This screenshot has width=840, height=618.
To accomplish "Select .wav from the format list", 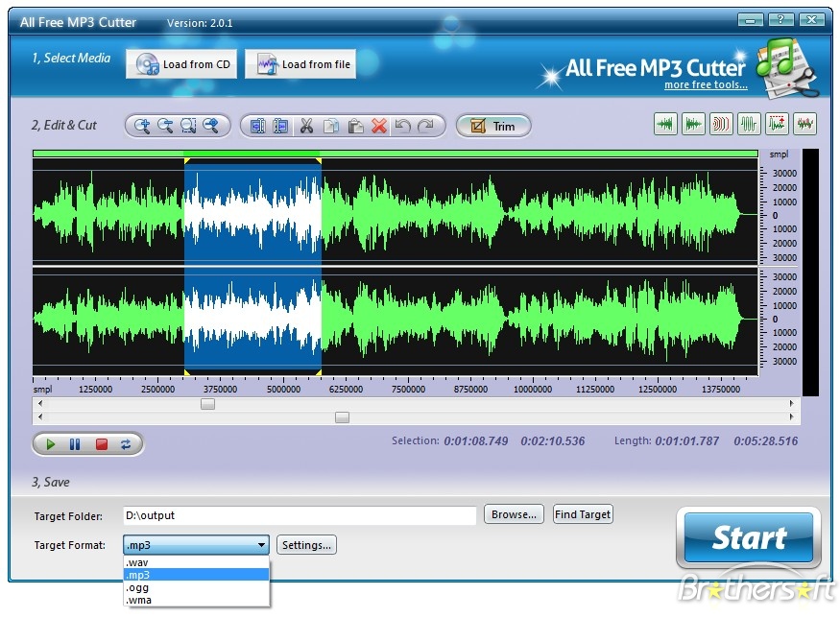I will pyautogui.click(x=196, y=562).
